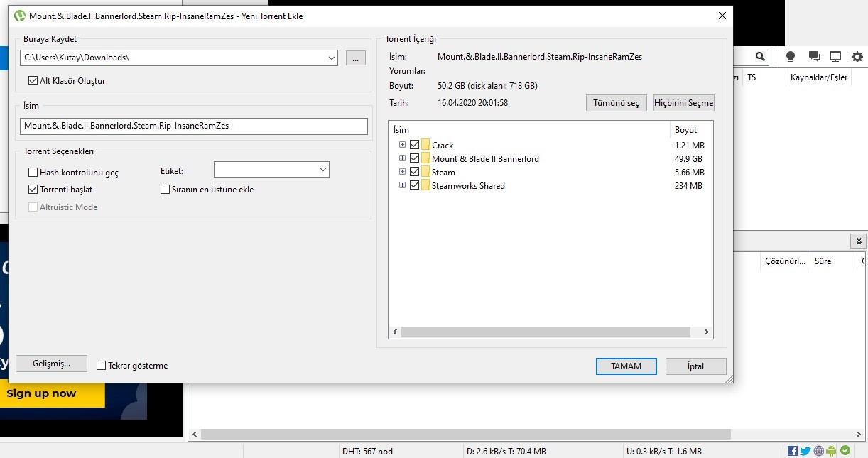Image resolution: width=868 pixels, height=458 pixels.
Task: Close the Yeni Torrent Ekle dialog
Action: [722, 16]
